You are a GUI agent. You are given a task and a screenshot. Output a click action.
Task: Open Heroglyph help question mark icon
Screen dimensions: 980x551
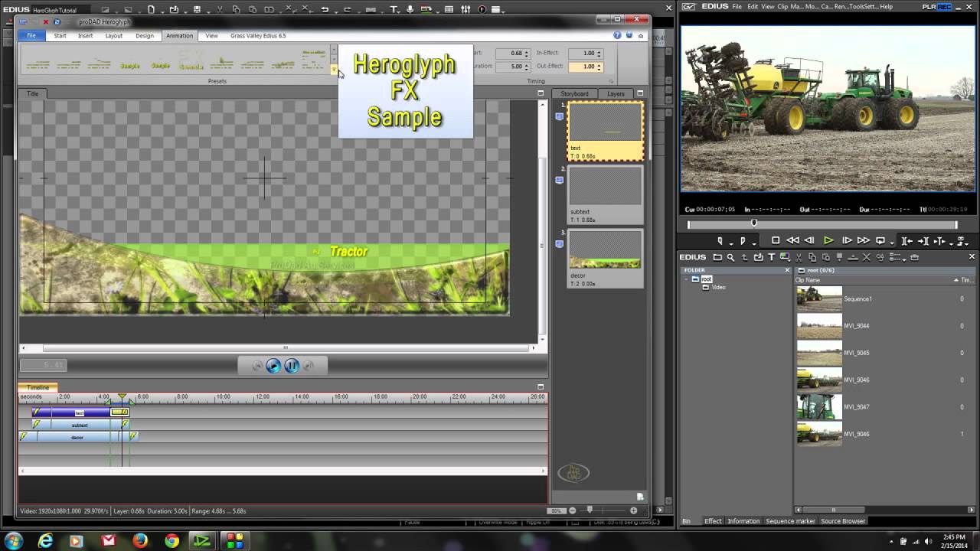[617, 36]
